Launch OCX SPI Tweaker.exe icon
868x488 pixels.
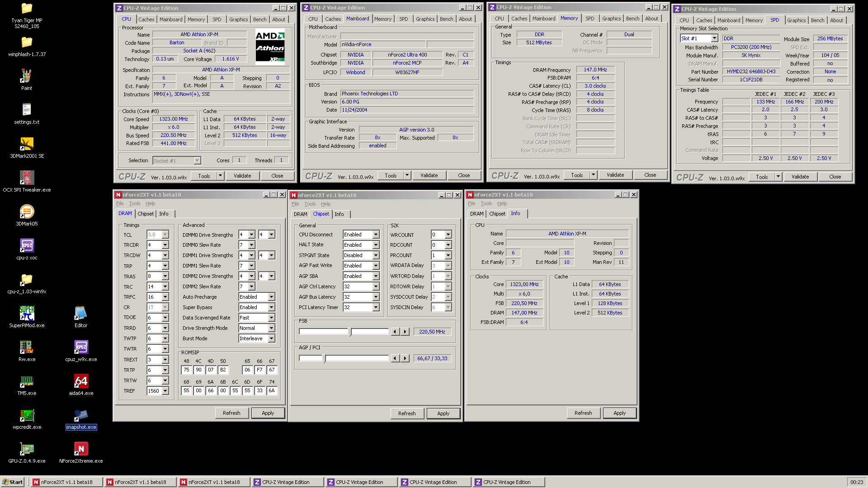[27, 182]
